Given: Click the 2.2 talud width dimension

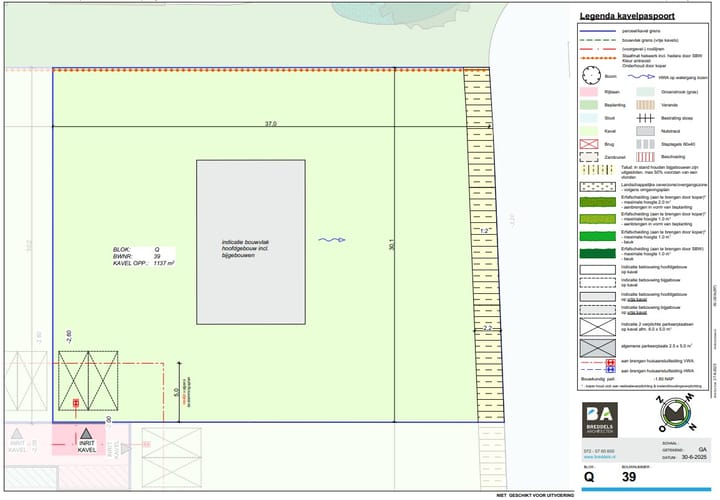Looking at the screenshot, I should pyautogui.click(x=487, y=328).
